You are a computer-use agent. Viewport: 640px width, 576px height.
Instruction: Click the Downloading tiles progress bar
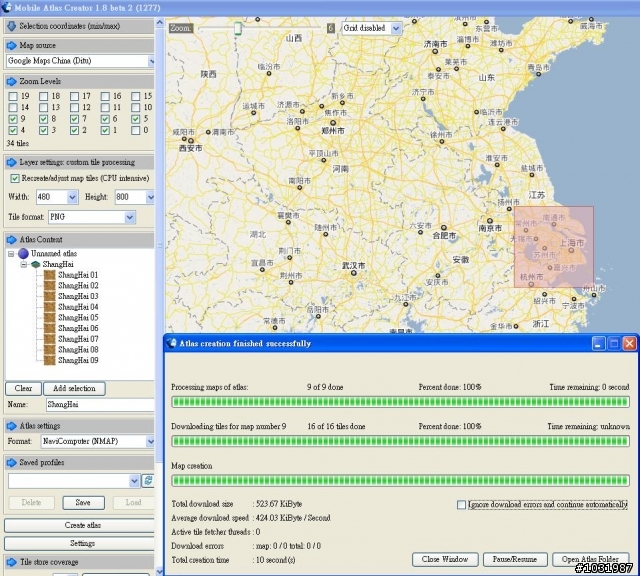coord(400,441)
